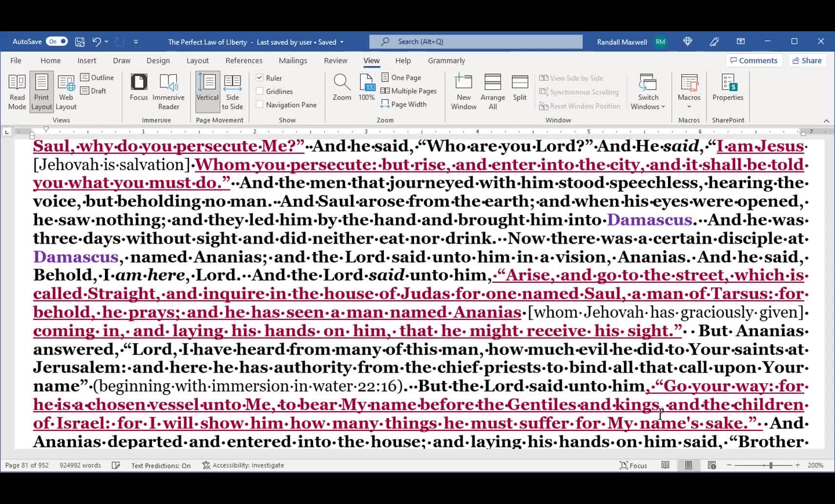This screenshot has width=835, height=504.
Task: Arrange All open windows
Action: [493, 92]
